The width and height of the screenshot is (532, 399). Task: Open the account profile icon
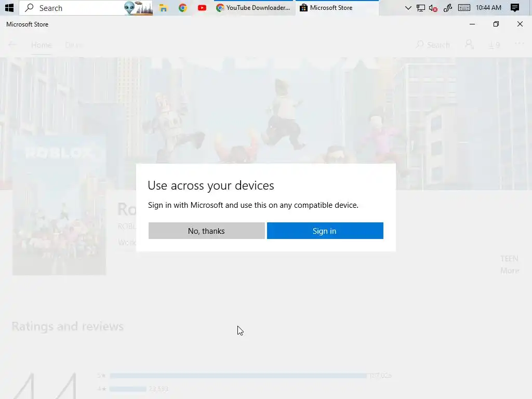pos(469,45)
